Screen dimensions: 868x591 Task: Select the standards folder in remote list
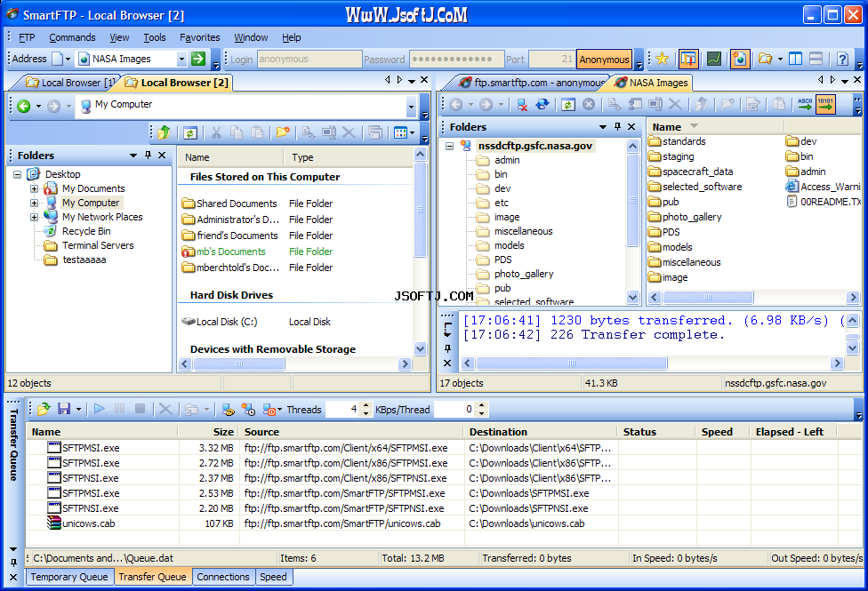[677, 141]
